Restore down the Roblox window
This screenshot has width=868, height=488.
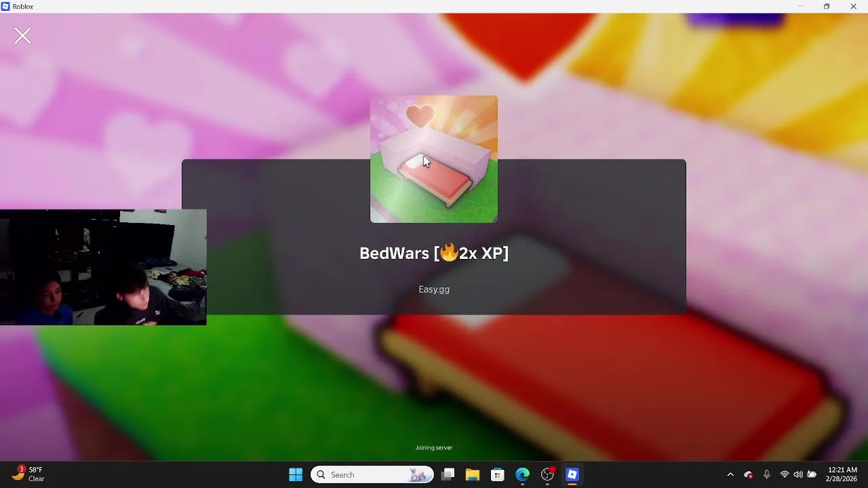(827, 6)
